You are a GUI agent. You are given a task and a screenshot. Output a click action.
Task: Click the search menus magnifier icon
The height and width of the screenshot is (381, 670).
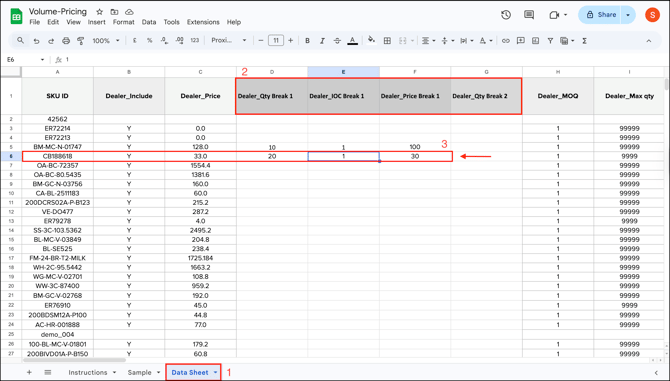pos(21,40)
